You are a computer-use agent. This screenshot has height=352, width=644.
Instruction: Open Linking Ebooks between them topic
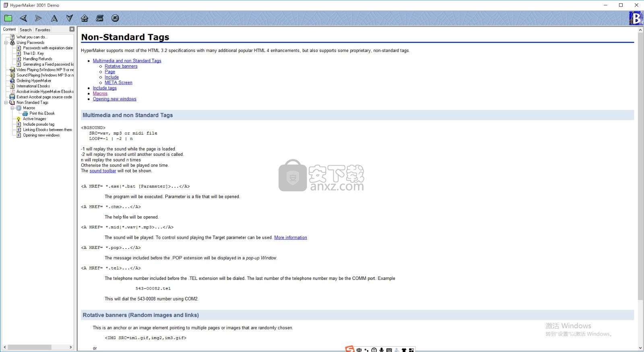point(47,130)
